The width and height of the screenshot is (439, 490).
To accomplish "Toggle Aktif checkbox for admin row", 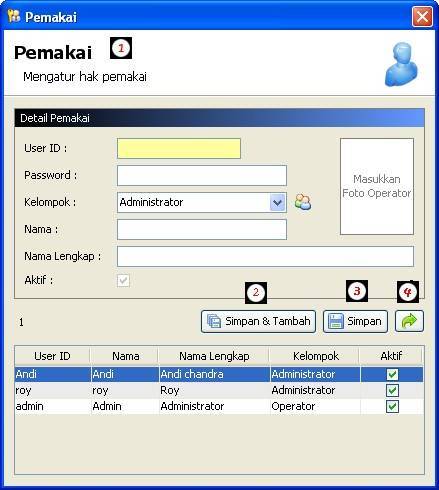I will point(392,406).
